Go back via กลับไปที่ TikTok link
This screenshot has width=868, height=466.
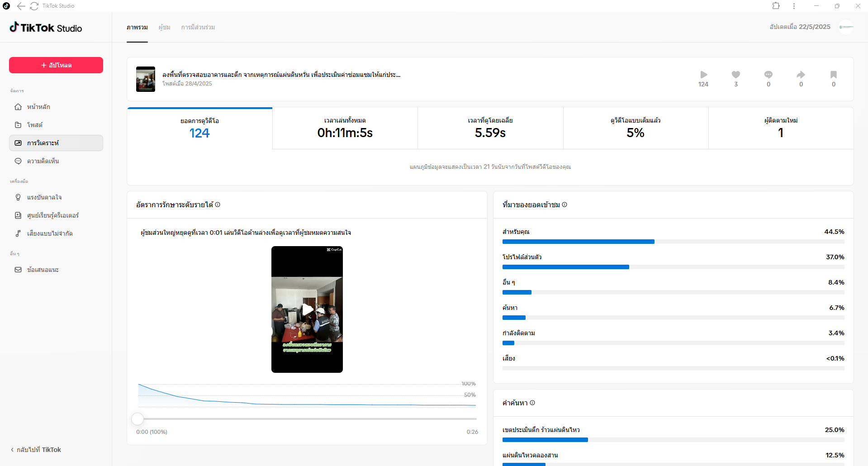pyautogui.click(x=36, y=450)
